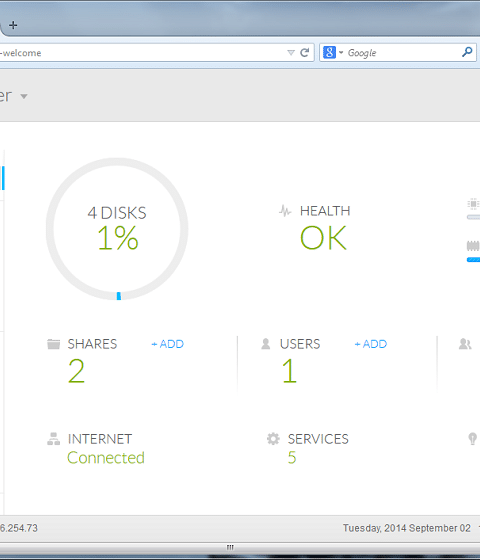This screenshot has height=560, width=480.
Task: Click the Services gear icon
Action: (273, 439)
